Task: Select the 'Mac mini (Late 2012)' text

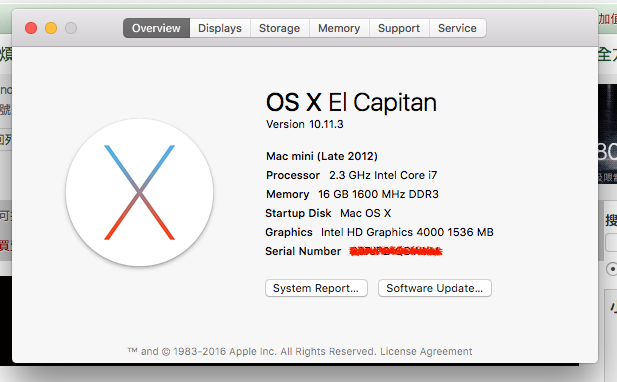Action: pyautogui.click(x=322, y=156)
